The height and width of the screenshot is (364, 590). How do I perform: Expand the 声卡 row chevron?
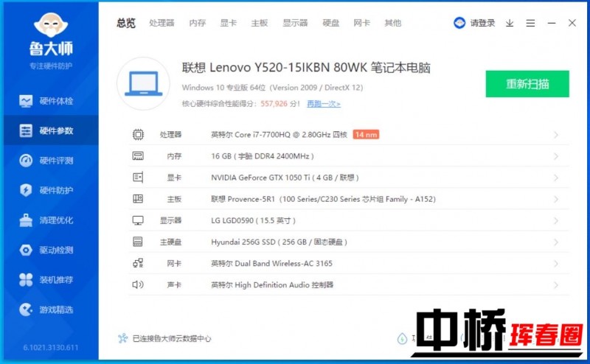pos(556,285)
